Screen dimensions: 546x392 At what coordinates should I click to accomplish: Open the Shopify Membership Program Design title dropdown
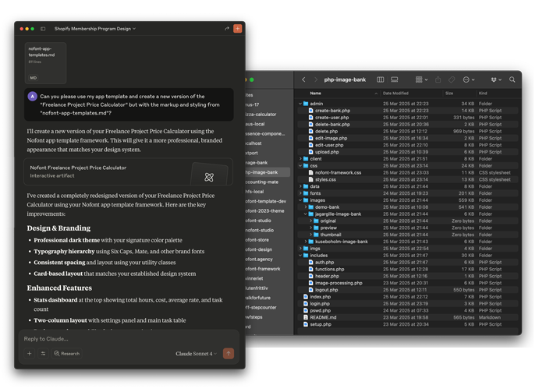94,29
